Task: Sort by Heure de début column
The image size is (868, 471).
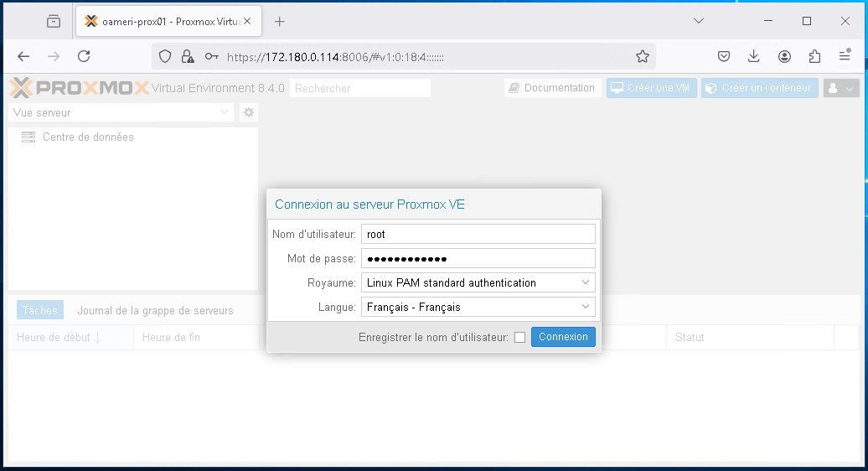Action: click(71, 337)
